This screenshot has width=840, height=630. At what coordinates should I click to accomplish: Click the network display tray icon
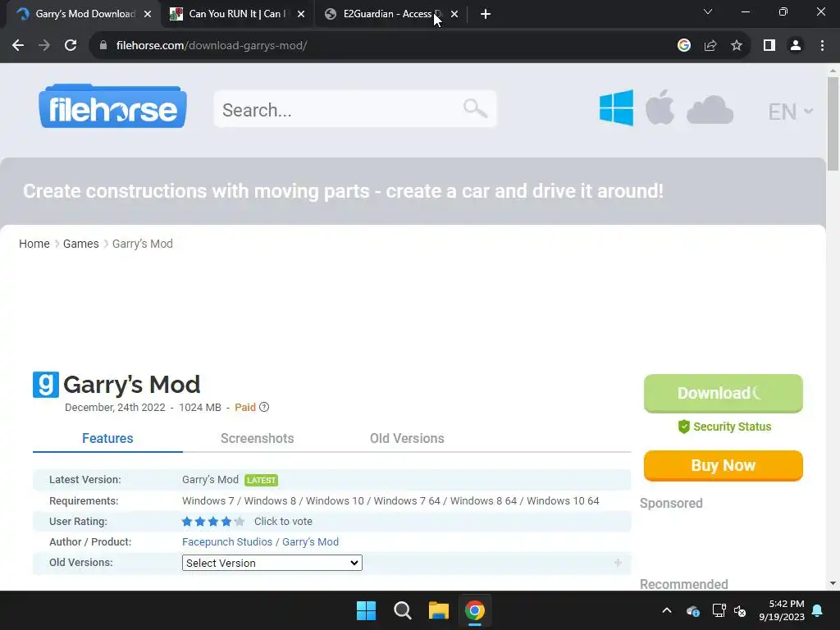719,610
